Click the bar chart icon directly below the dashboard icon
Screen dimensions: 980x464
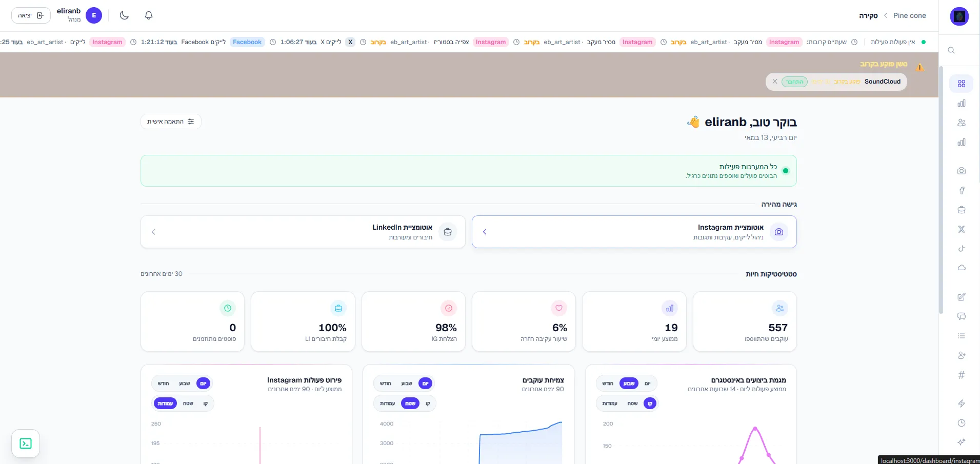(962, 103)
